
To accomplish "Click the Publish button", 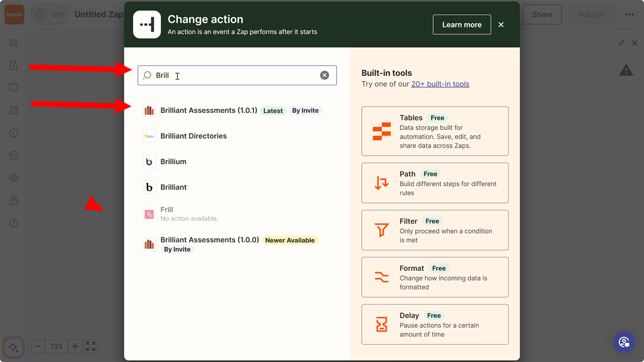I will pos(590,15).
